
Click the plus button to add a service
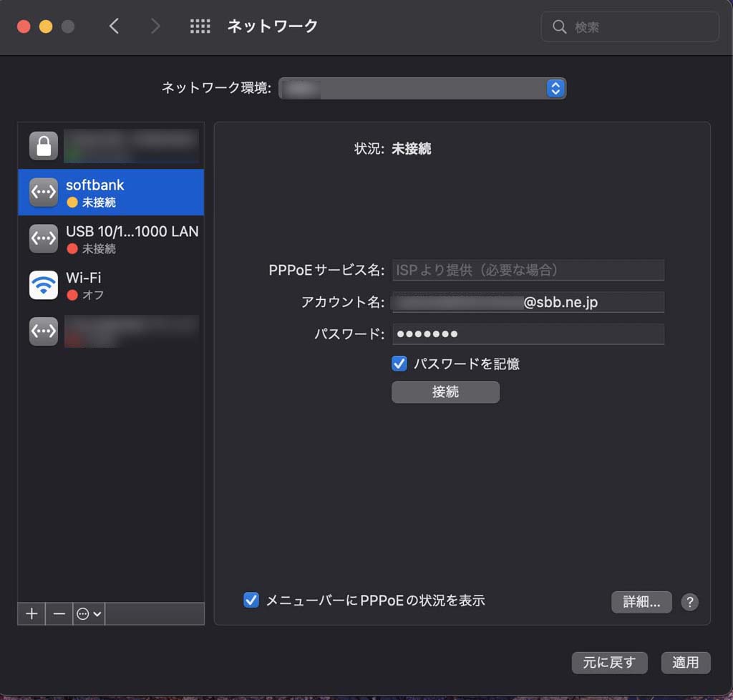point(31,614)
